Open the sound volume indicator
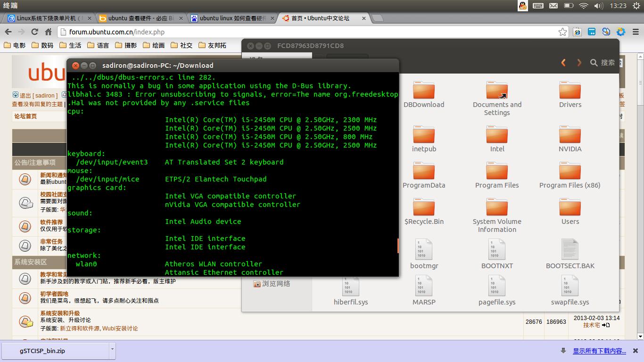644x362 pixels. click(599, 6)
